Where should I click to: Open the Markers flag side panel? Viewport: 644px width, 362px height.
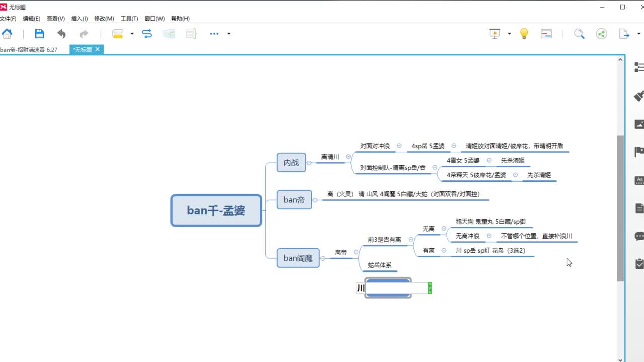click(639, 151)
